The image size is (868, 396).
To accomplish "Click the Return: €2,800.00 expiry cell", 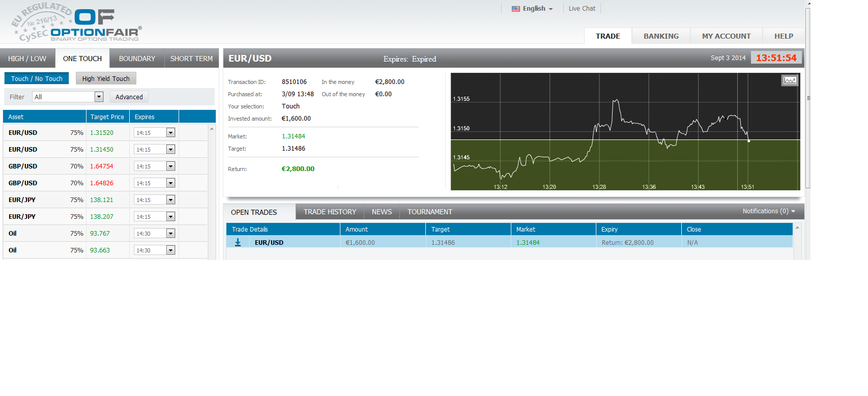I will [x=627, y=243].
